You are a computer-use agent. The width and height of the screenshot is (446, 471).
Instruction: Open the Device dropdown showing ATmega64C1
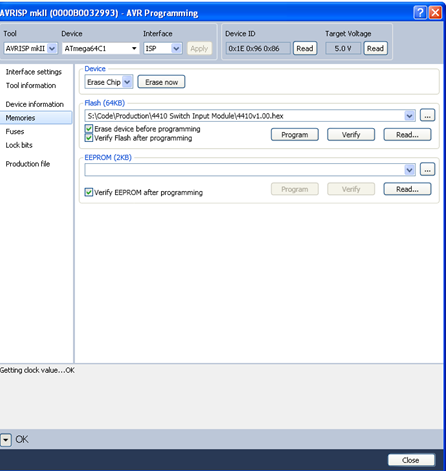[x=101, y=48]
